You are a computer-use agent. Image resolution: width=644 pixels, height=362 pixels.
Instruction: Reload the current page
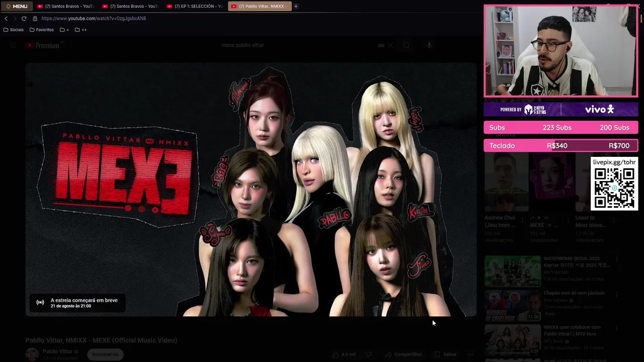tap(24, 18)
